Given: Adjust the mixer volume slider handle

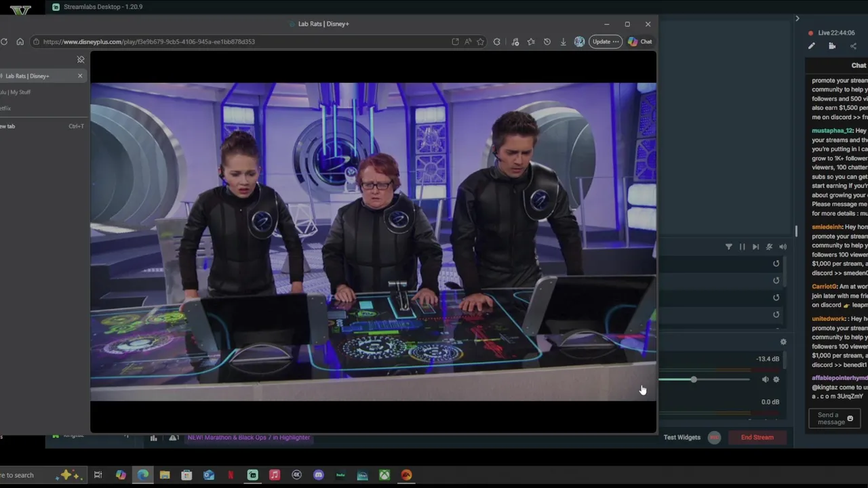Looking at the screenshot, I should coord(694,380).
